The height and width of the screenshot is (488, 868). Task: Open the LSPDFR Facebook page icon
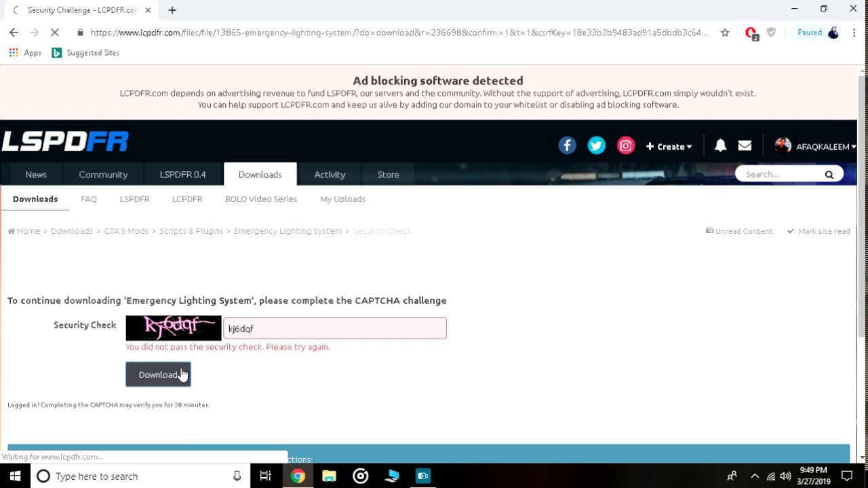(567, 146)
